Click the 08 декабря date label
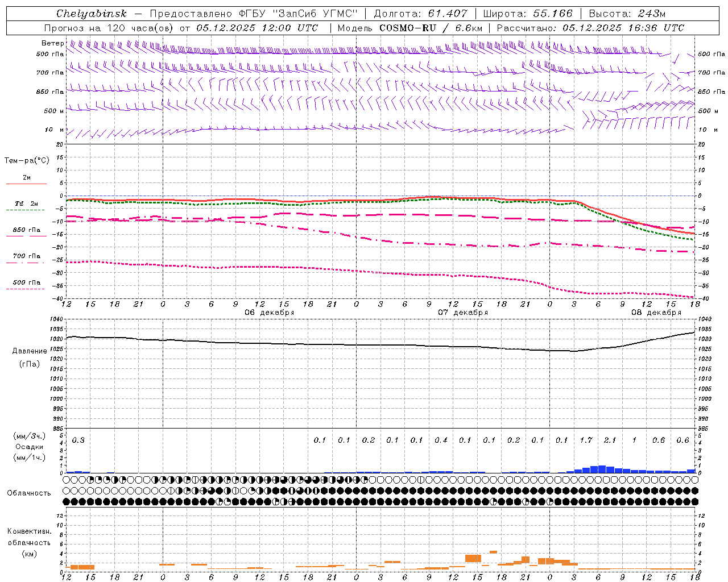Image resolution: width=728 pixels, height=582 pixels. (x=656, y=313)
